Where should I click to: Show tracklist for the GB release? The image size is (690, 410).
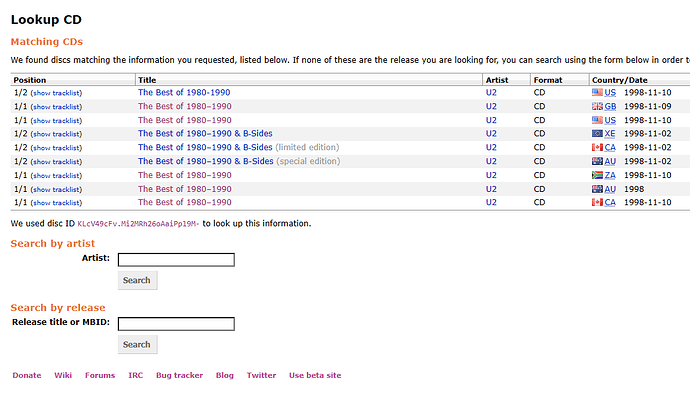coord(56,107)
